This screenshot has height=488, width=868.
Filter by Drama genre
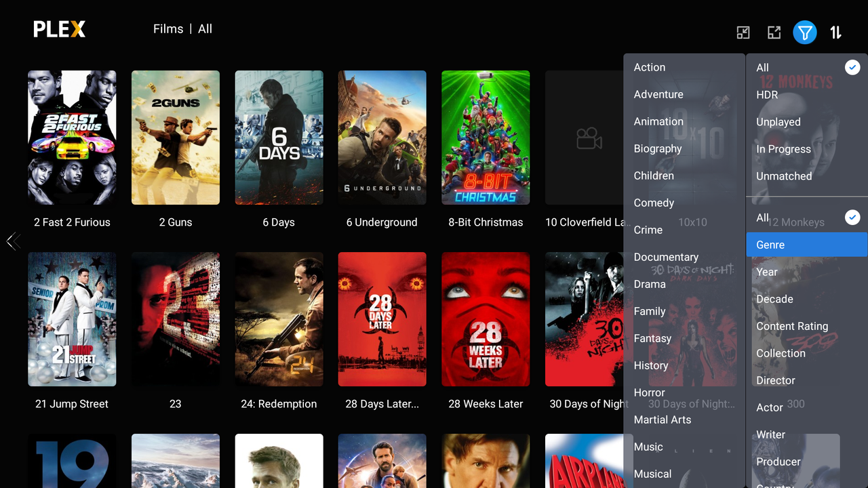point(684,284)
